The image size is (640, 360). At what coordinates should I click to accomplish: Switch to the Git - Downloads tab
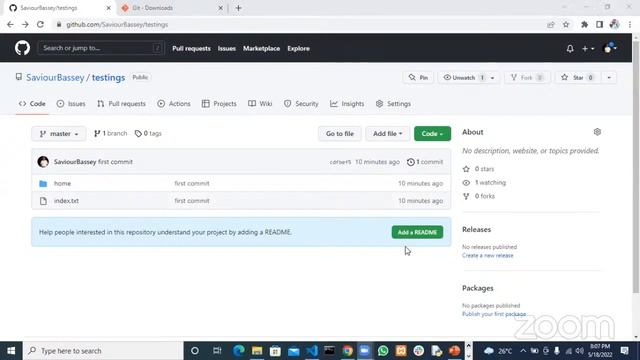tap(172, 8)
